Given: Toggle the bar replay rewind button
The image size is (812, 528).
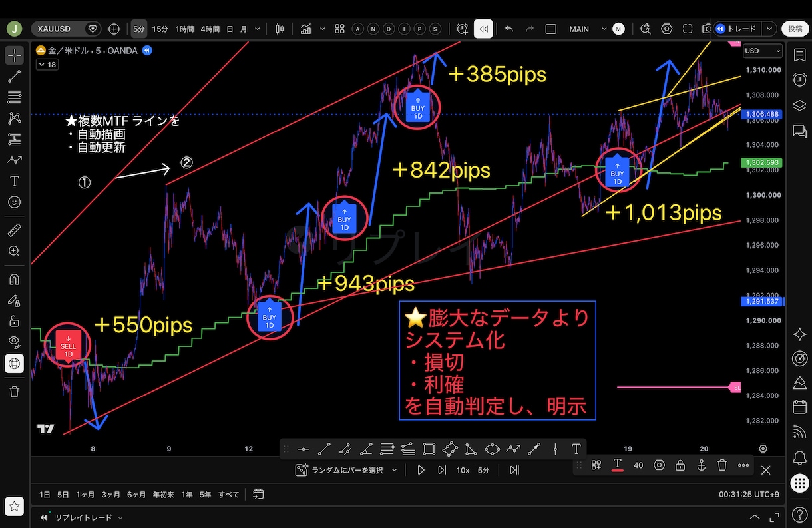Looking at the screenshot, I should [483, 29].
